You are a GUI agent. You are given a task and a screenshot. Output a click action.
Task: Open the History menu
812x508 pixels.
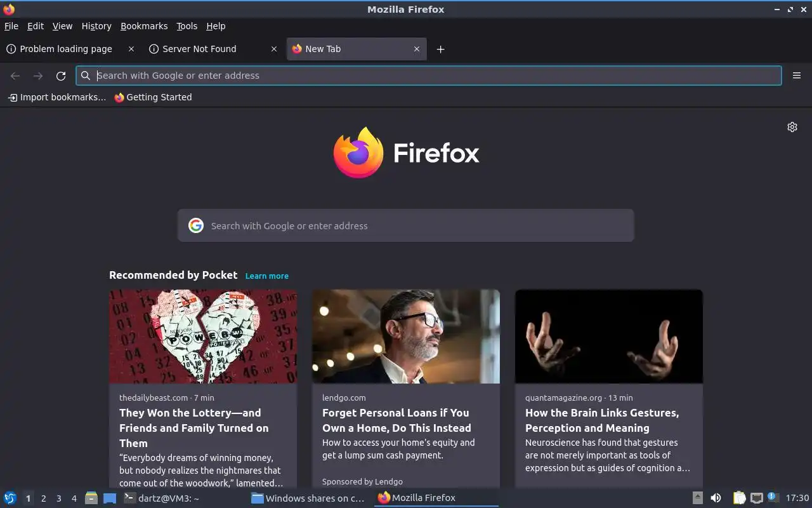pyautogui.click(x=96, y=26)
